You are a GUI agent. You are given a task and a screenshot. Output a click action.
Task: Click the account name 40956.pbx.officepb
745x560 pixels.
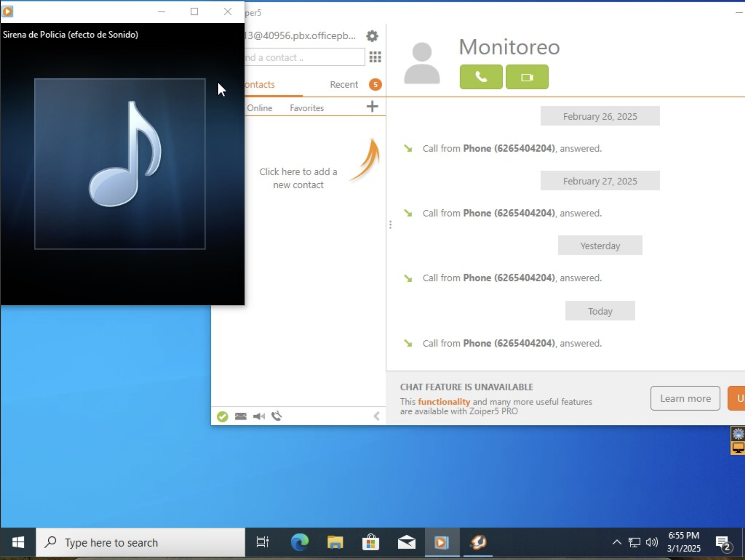[301, 36]
